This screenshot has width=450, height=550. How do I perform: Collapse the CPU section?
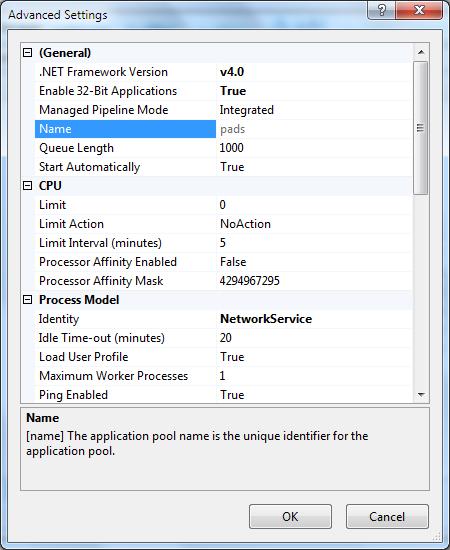tap(27, 186)
